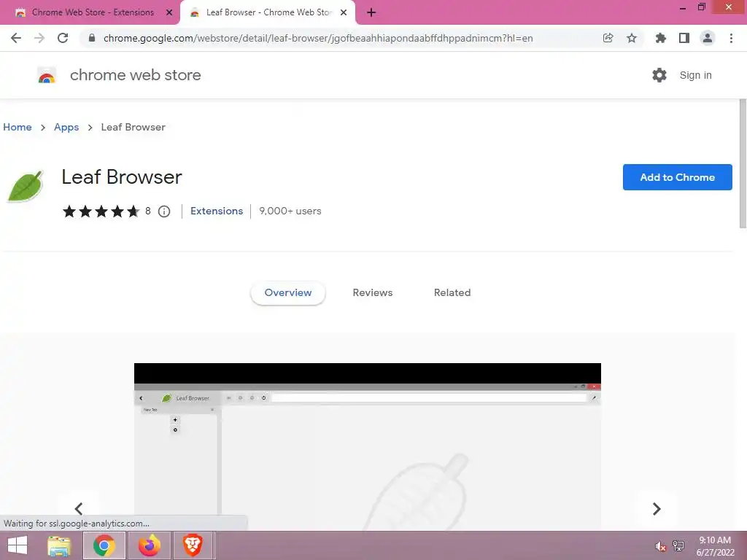Click the browser forward arrow
Image resolution: width=747 pixels, height=560 pixels.
tap(39, 38)
